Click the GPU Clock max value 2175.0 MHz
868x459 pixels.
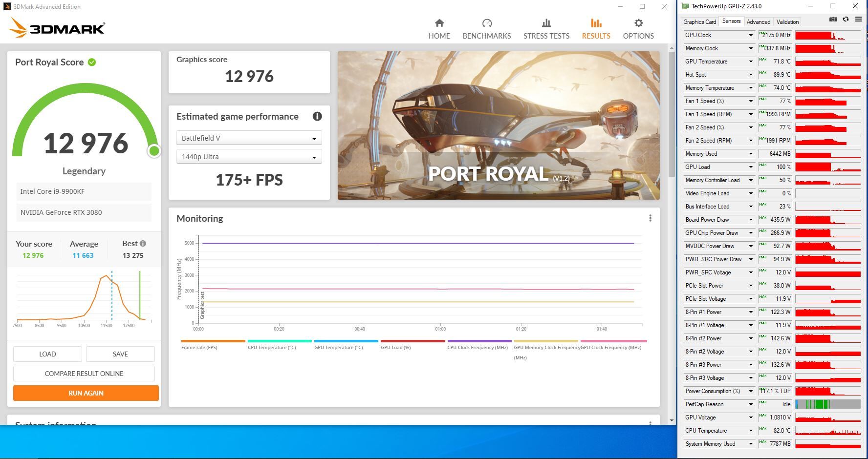pyautogui.click(x=776, y=35)
